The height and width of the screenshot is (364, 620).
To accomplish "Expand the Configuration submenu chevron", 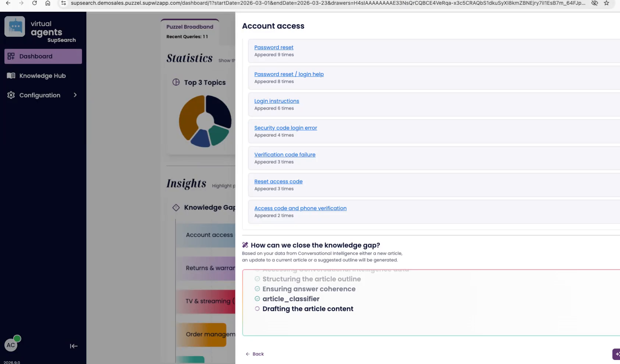I will [x=75, y=95].
